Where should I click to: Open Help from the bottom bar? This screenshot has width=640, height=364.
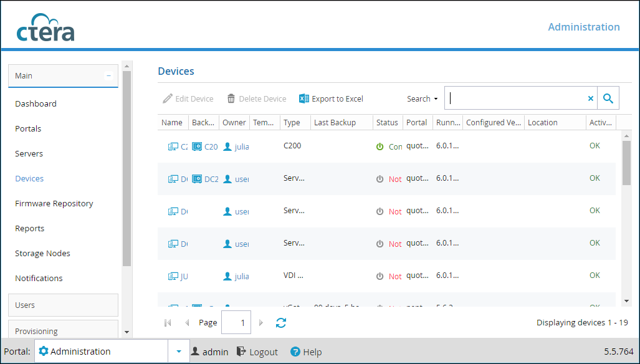click(306, 352)
